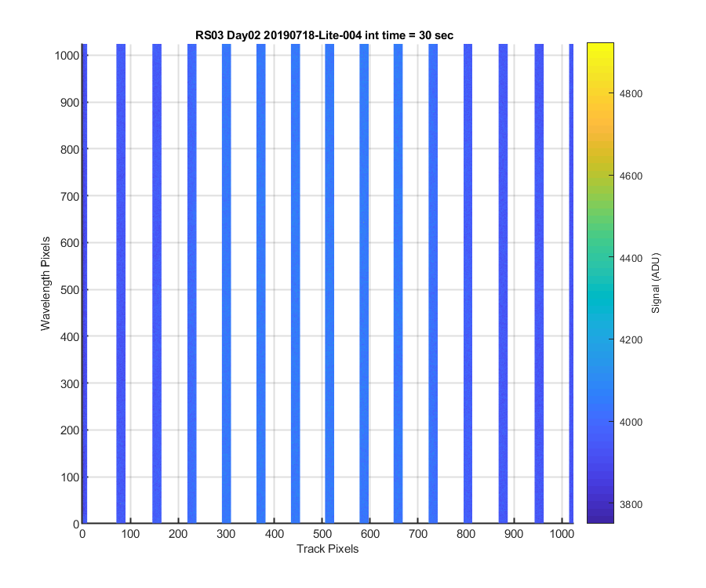Click colorbar tick label 3800
The width and height of the screenshot is (706, 588).
[631, 504]
